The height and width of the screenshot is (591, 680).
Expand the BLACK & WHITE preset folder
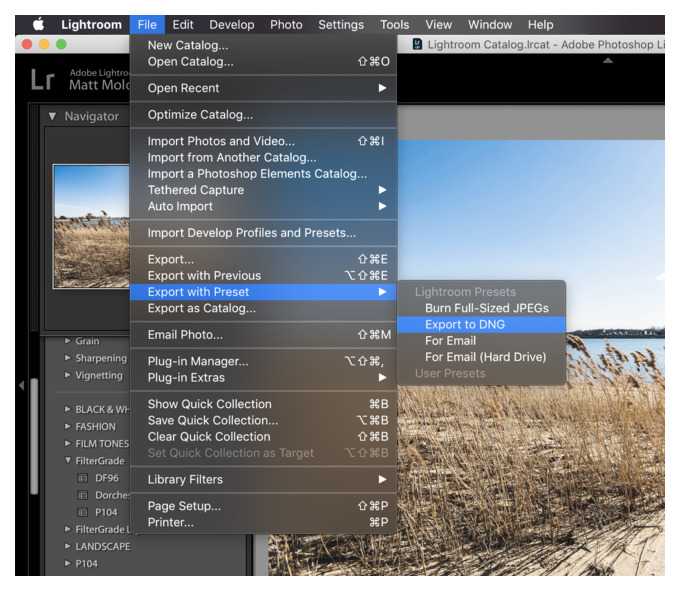click(68, 409)
